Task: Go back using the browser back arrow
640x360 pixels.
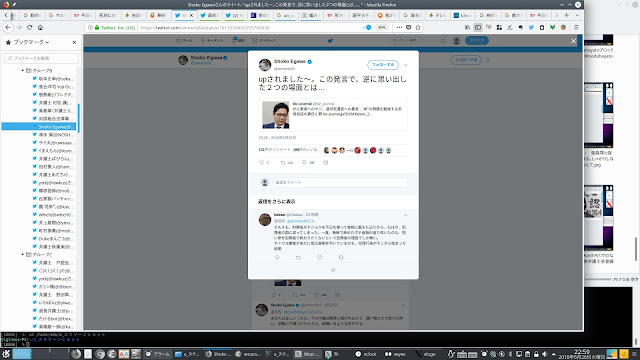Action: click(x=8, y=27)
